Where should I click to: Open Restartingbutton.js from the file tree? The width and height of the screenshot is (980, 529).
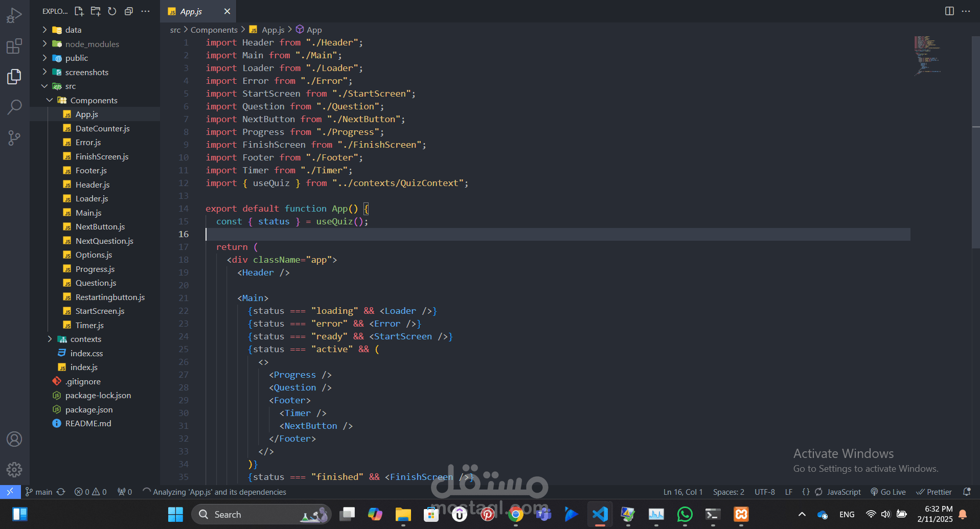[x=110, y=297]
